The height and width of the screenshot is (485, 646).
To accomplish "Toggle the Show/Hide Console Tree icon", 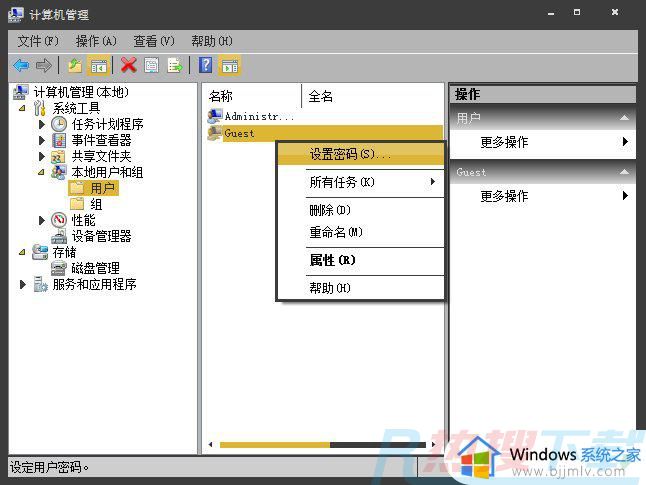I will click(x=98, y=66).
